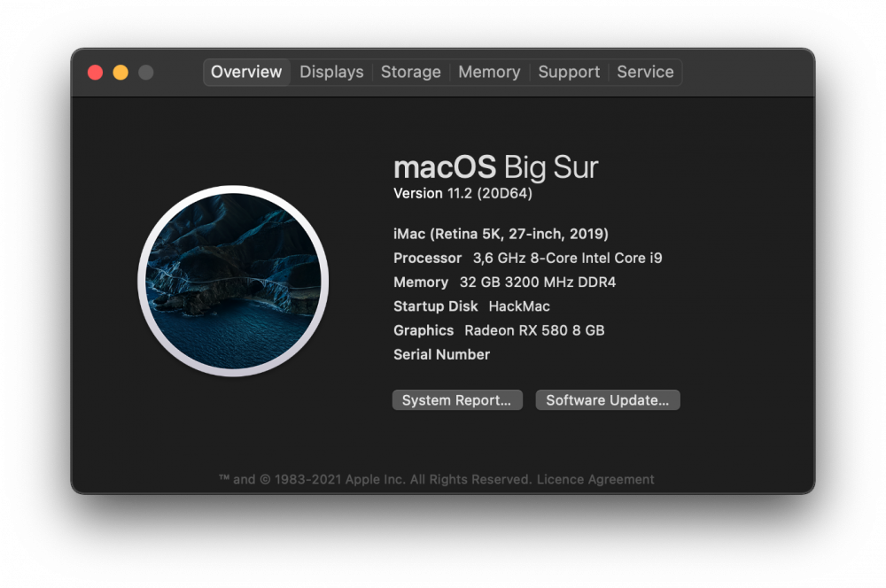886x588 pixels.
Task: Click the 'Serial Number' label
Action: point(442,355)
